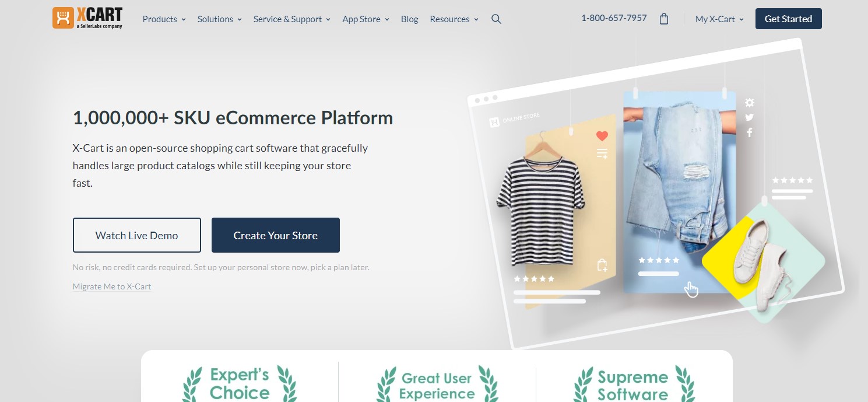Click star rating under the jeans
The width and height of the screenshot is (868, 402).
[659, 260]
